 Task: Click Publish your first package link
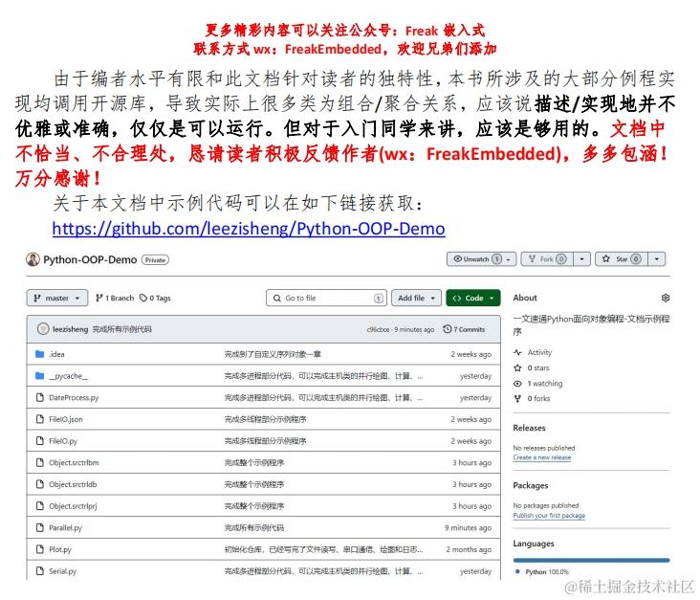(549, 516)
